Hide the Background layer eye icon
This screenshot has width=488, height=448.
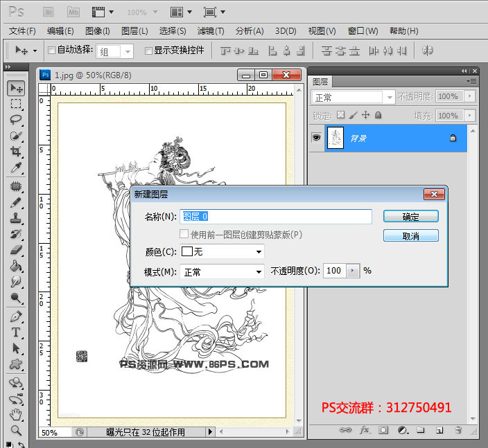coord(317,137)
